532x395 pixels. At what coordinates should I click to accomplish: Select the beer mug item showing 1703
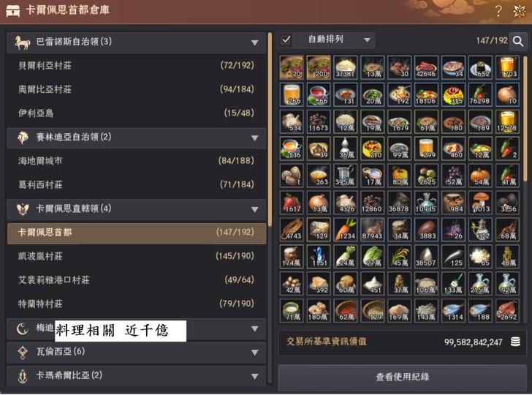click(x=507, y=67)
